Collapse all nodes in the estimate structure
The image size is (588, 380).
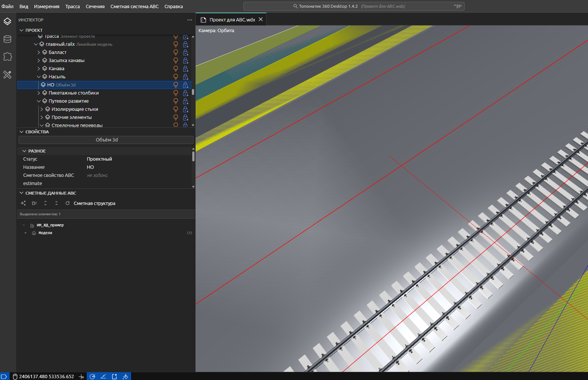tap(56, 203)
